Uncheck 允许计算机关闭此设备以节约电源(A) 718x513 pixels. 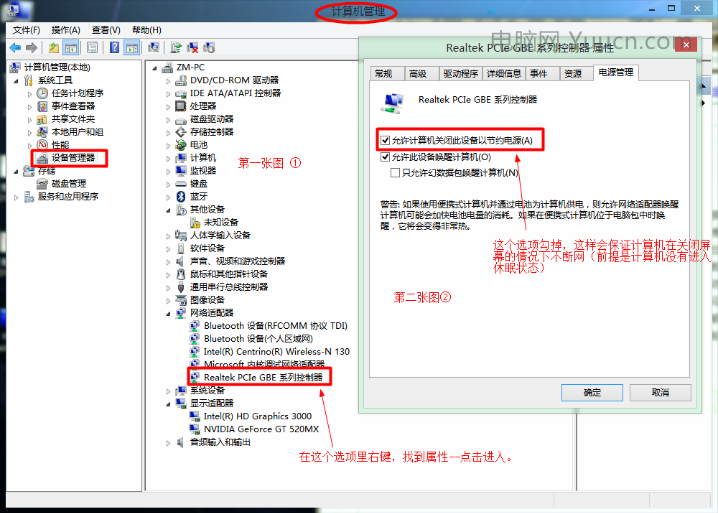point(386,140)
